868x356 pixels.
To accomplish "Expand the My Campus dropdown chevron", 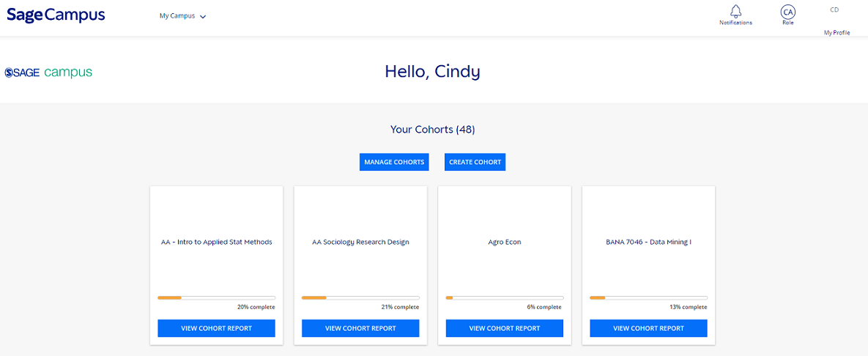I will click(x=203, y=17).
